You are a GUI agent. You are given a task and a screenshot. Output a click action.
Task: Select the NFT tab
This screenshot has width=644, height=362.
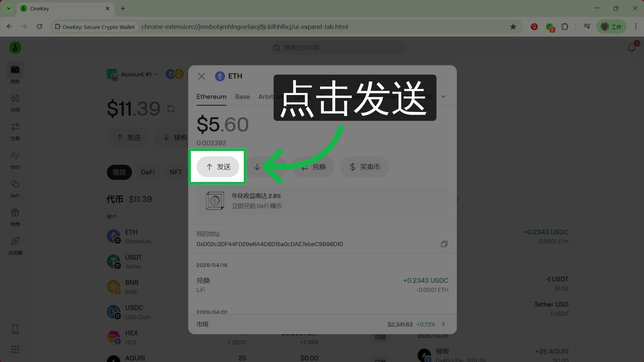[x=176, y=172]
